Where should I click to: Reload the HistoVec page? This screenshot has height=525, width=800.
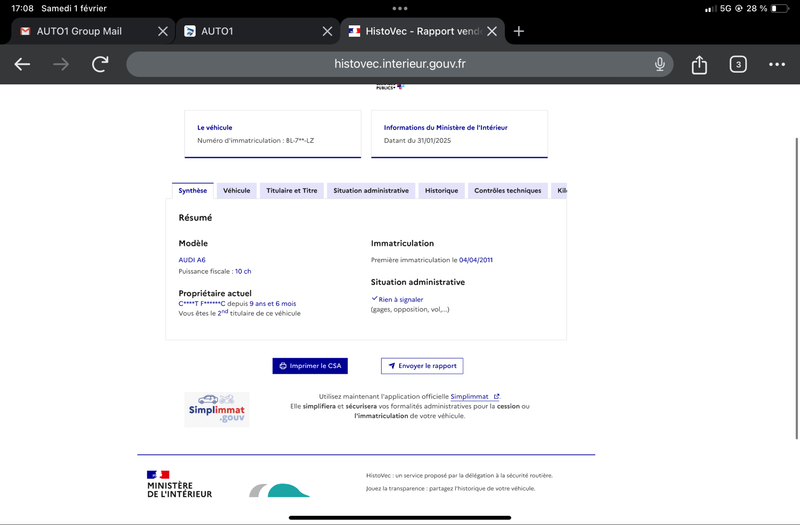(100, 64)
